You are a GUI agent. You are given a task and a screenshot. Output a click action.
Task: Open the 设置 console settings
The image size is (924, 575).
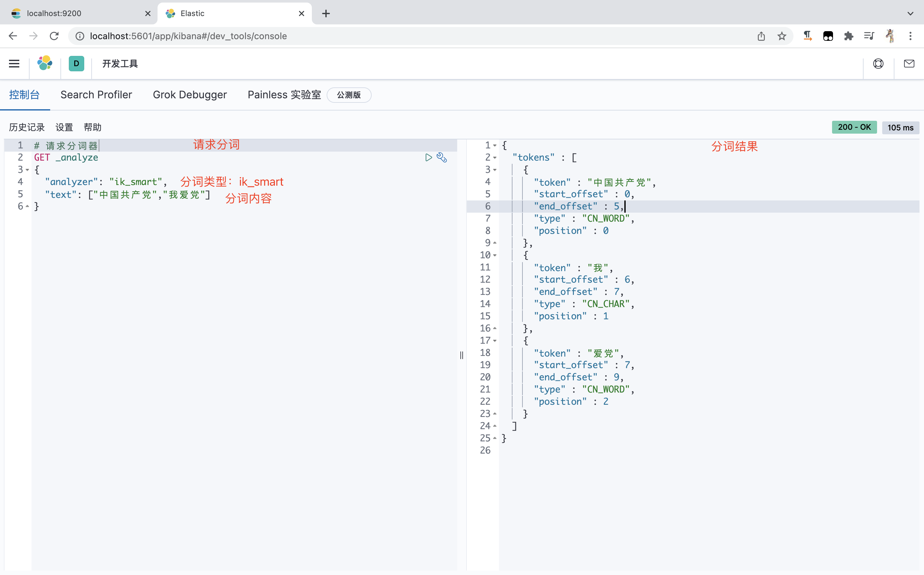click(64, 128)
